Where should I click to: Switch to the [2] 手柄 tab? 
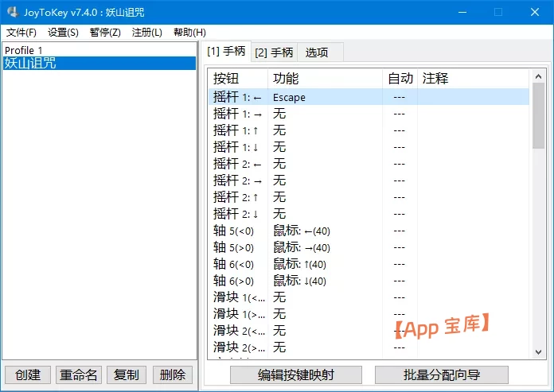pyautogui.click(x=274, y=52)
